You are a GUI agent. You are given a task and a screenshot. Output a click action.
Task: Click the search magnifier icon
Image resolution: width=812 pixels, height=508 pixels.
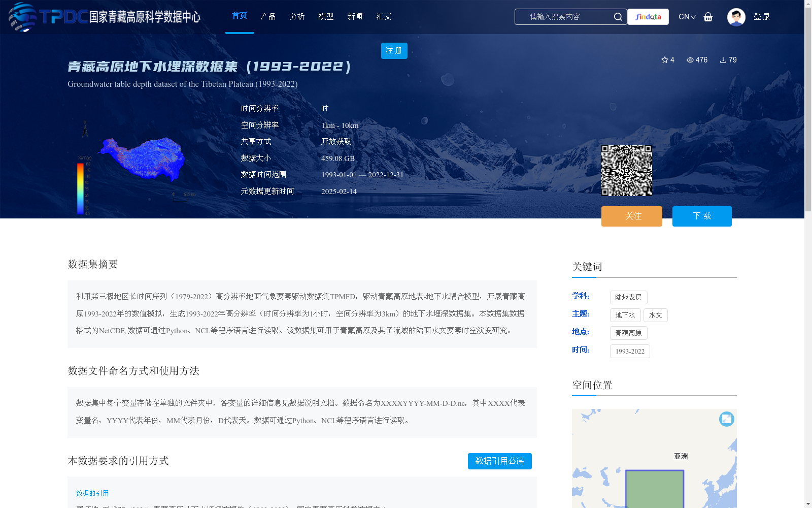coord(618,17)
